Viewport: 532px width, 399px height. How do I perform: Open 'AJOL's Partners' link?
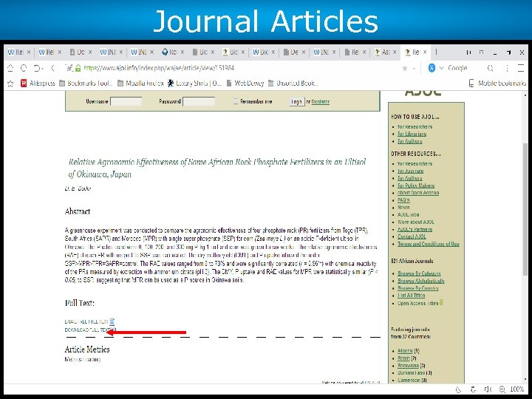pyautogui.click(x=415, y=229)
